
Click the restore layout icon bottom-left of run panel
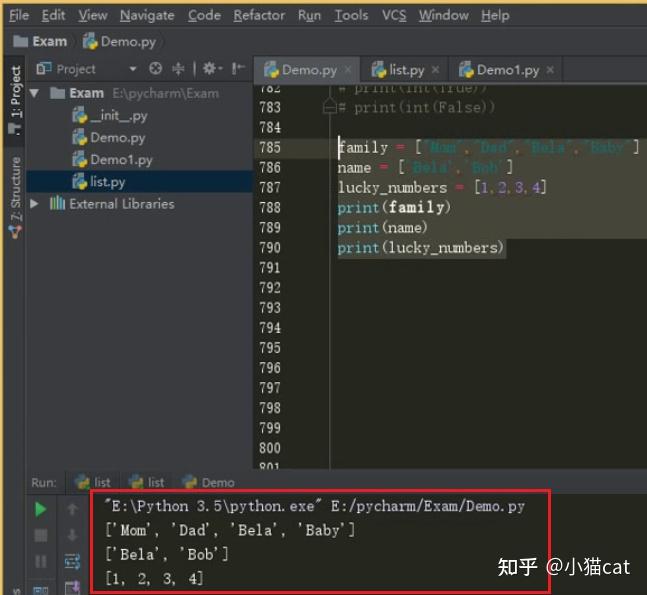(x=40, y=590)
